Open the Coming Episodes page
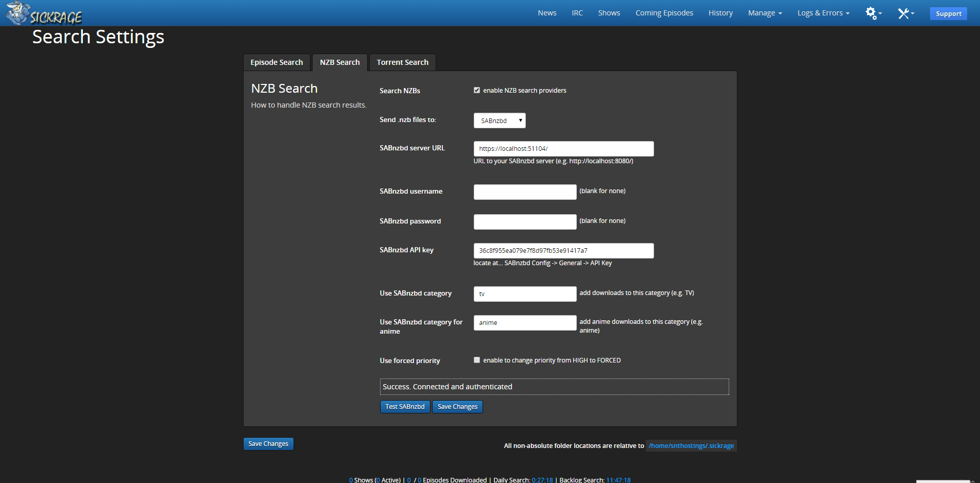 coord(664,13)
